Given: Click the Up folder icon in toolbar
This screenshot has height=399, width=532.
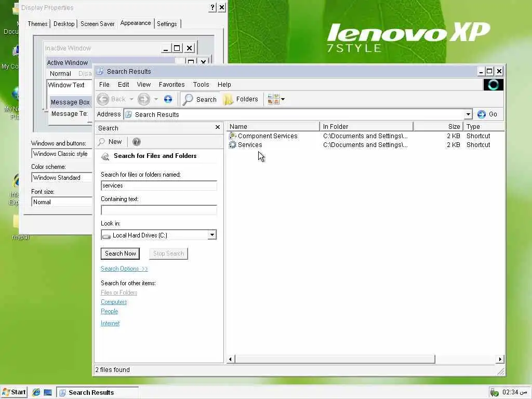Looking at the screenshot, I should pos(168,99).
